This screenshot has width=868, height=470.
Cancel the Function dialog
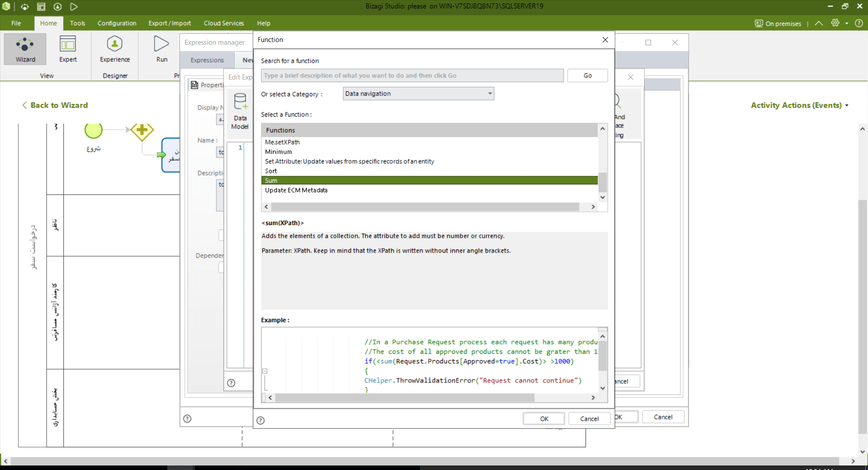(x=589, y=419)
